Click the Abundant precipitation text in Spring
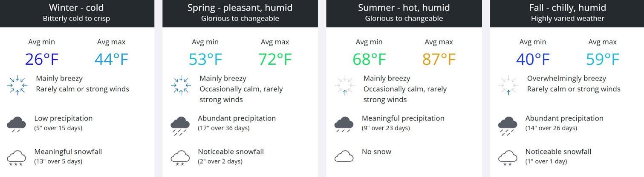This screenshot has height=177, width=644. [x=237, y=118]
